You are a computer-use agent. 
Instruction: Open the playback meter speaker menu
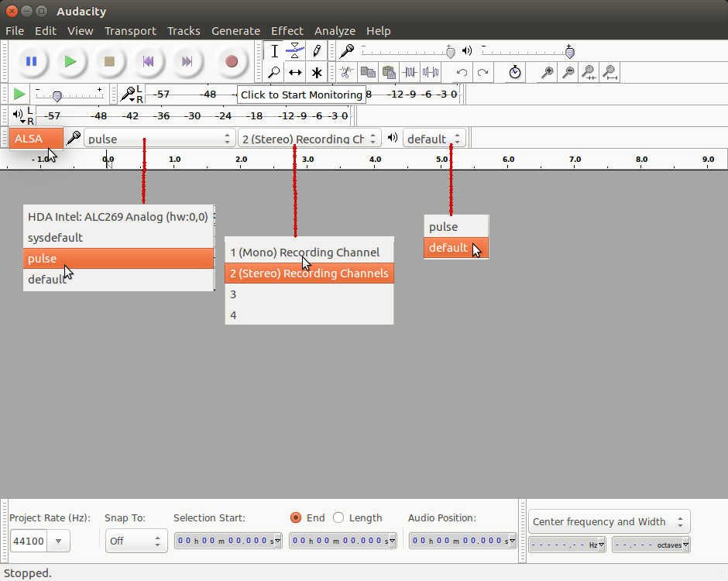coord(18,115)
